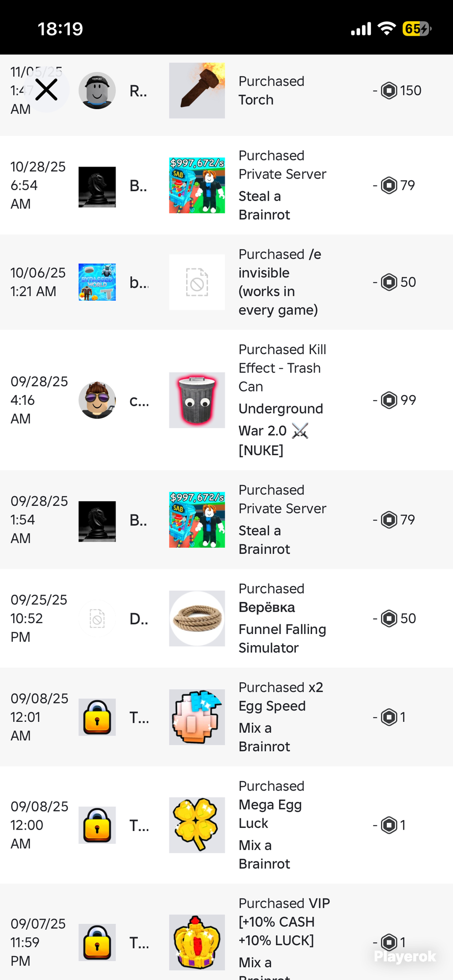This screenshot has width=453, height=980.
Task: Tap the golden crown VIP icon
Action: (197, 942)
